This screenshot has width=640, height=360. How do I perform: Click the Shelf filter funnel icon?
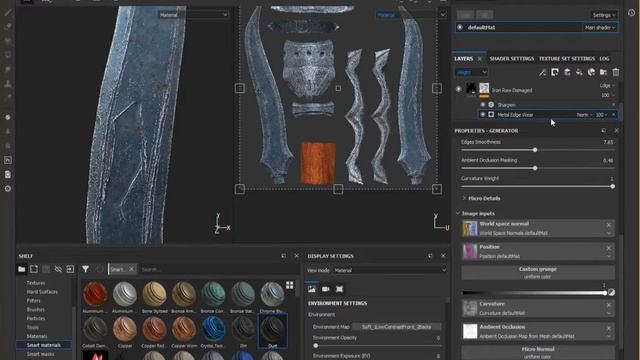[x=85, y=269]
